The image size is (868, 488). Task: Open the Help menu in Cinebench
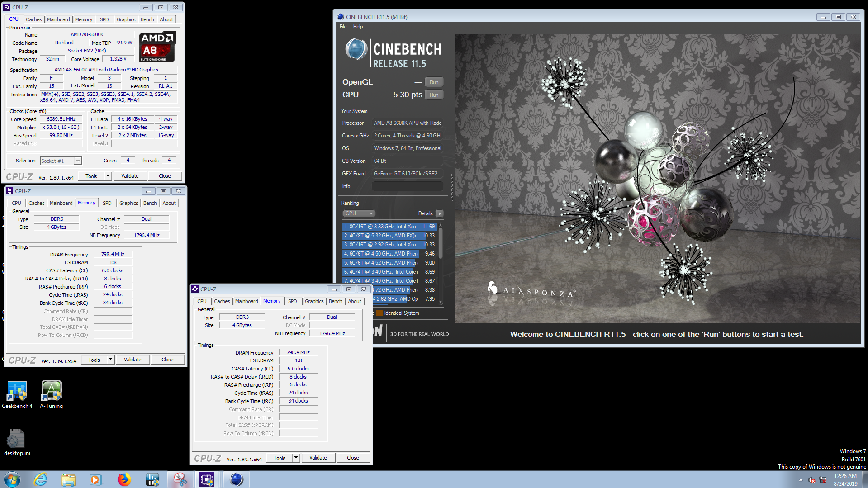[358, 27]
